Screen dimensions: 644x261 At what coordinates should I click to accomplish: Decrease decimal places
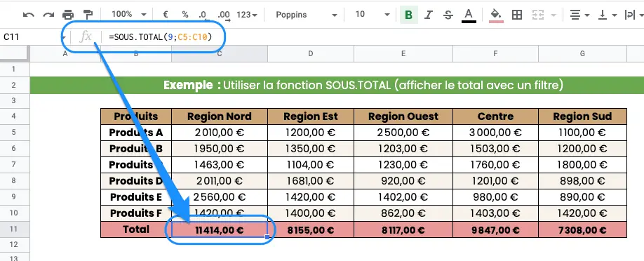[x=203, y=15]
